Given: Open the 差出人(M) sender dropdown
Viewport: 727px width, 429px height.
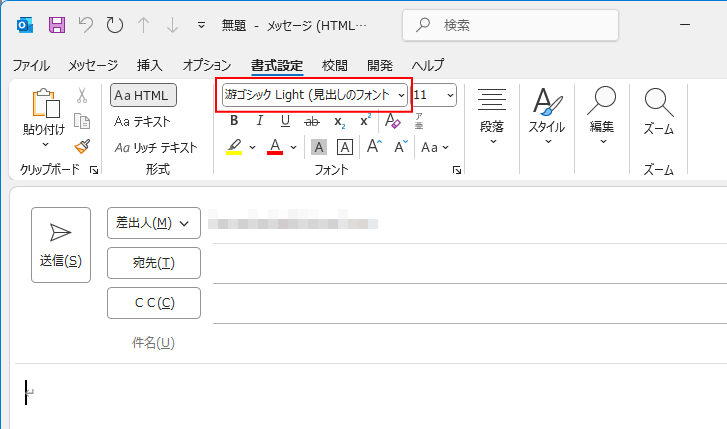Looking at the screenshot, I should (153, 223).
